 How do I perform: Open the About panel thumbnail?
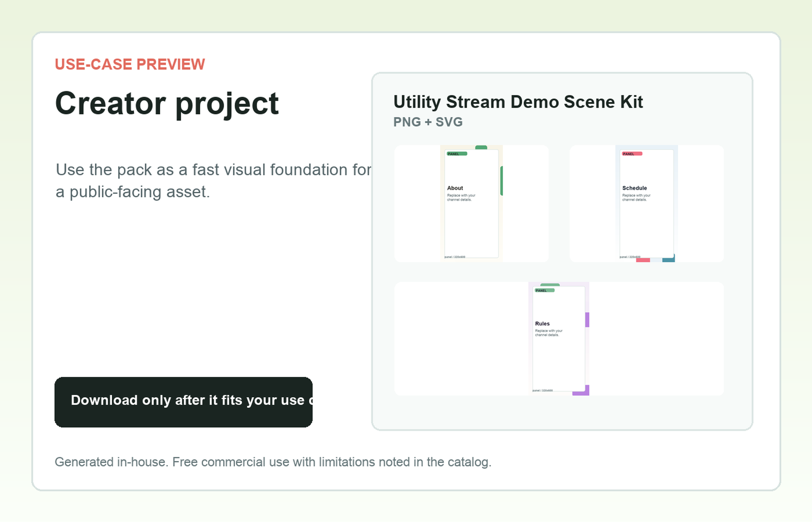tap(471, 203)
